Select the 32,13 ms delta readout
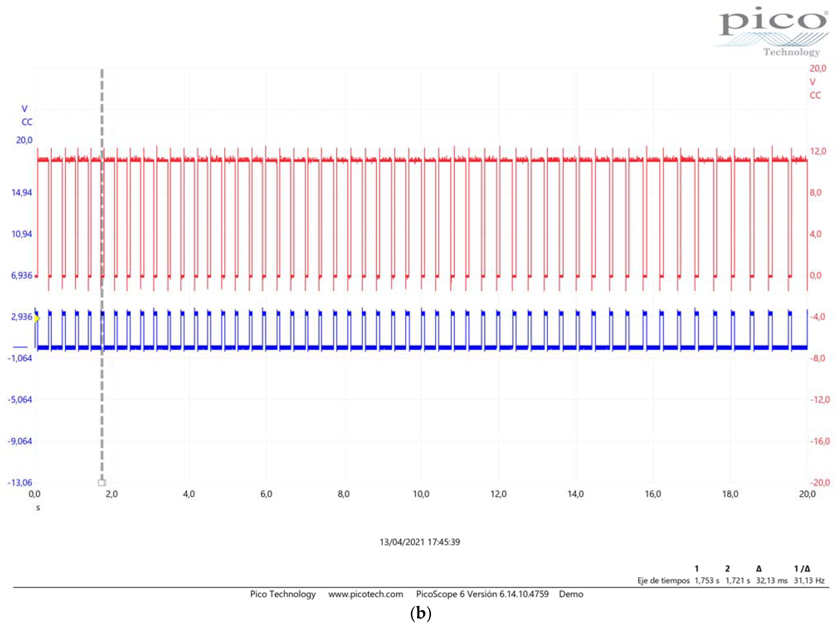 tap(771, 580)
